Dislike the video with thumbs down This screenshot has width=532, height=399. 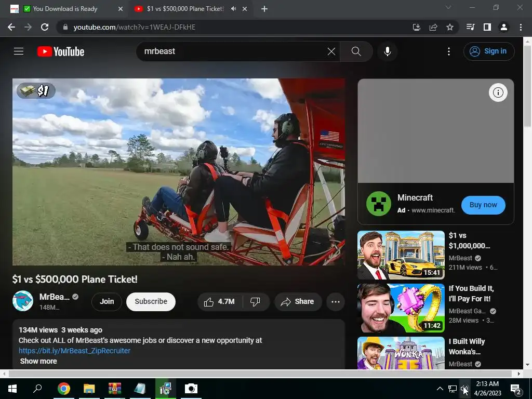255,302
